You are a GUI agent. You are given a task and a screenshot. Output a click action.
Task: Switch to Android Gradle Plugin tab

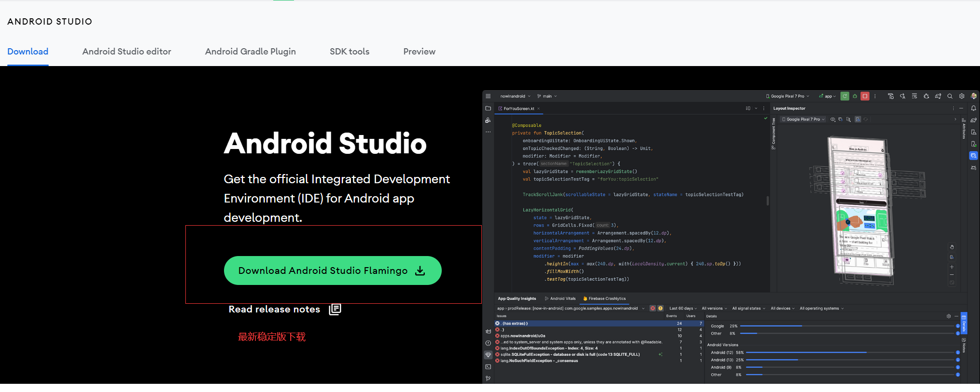[x=250, y=52]
